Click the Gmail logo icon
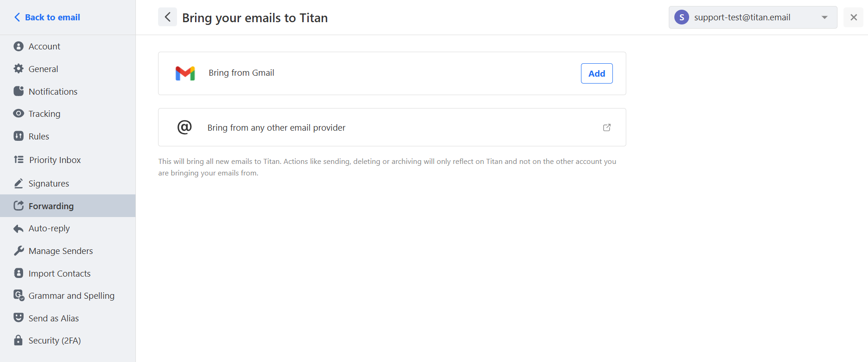This screenshot has width=868, height=362. [x=185, y=73]
